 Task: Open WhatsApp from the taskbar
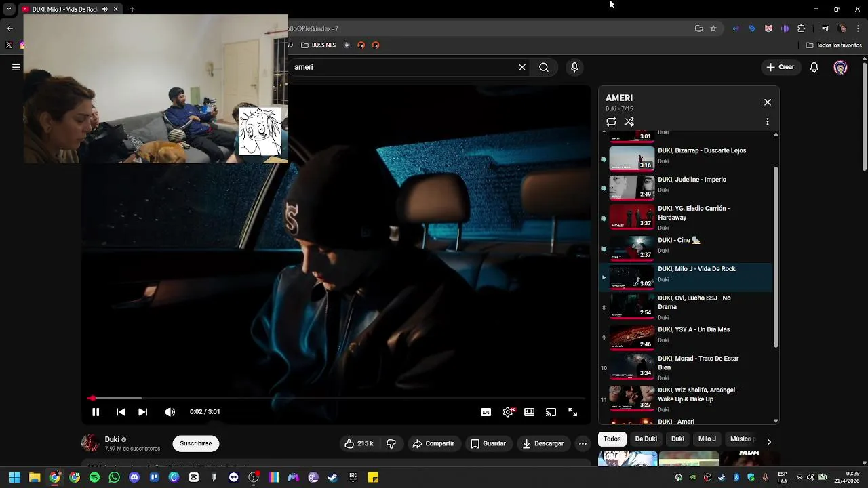click(x=114, y=478)
